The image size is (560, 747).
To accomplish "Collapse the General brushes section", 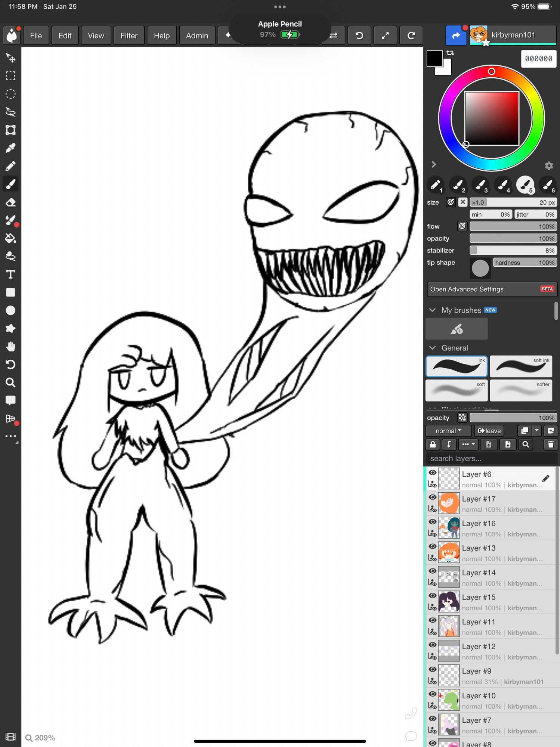I will click(x=432, y=348).
